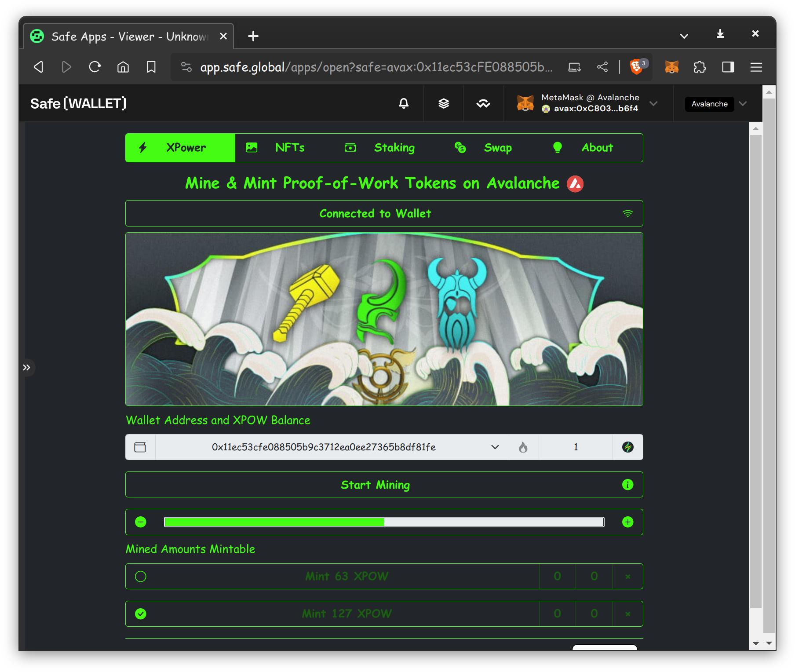Decrease mining speed with minus button
Viewport: 795px width, 672px height.
(141, 522)
